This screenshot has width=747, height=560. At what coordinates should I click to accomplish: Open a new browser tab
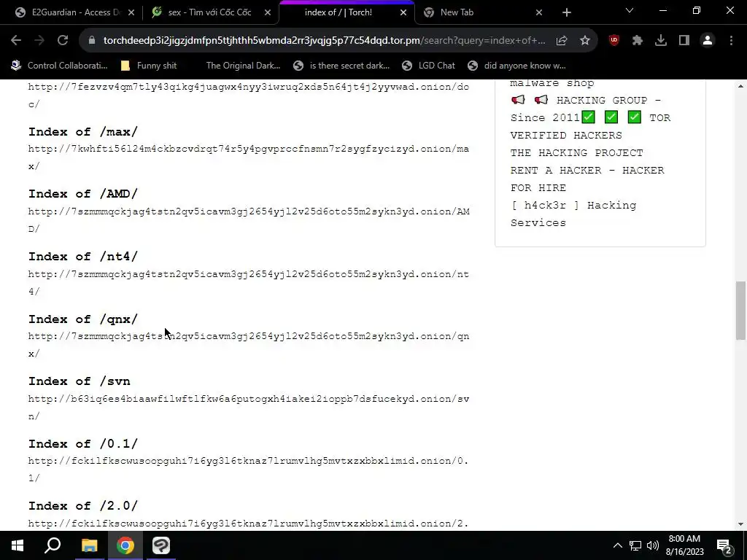566,12
